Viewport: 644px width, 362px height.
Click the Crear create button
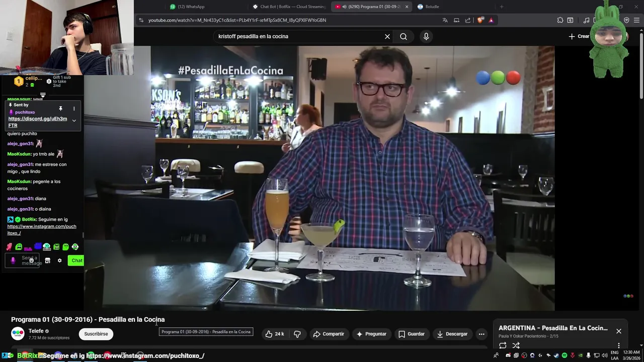tap(579, 36)
